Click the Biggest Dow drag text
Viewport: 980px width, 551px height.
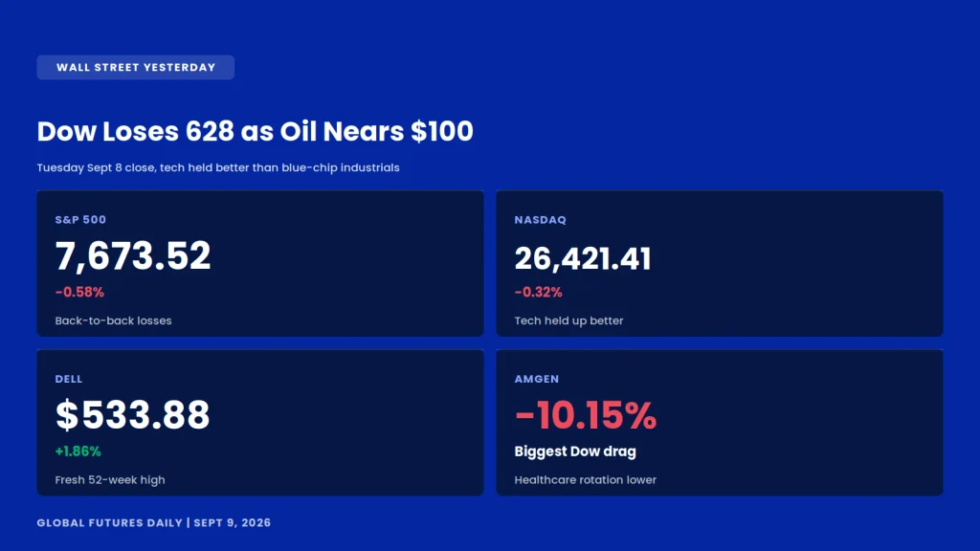click(575, 452)
